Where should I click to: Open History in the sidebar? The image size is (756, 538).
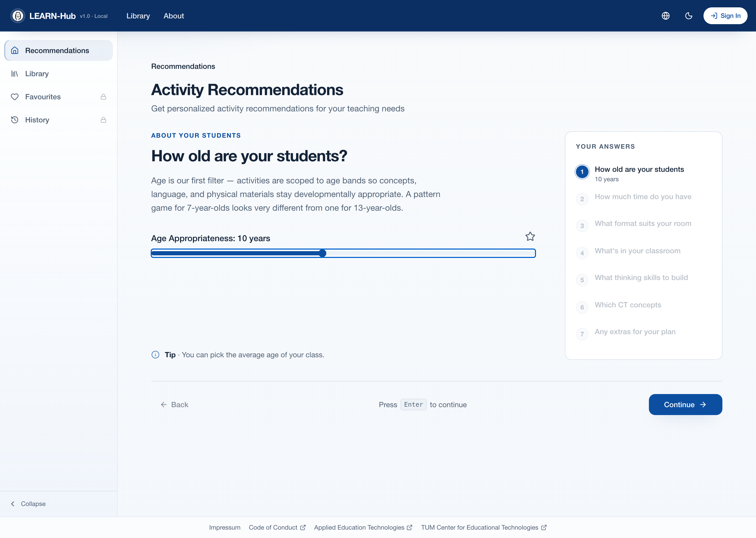coord(59,120)
